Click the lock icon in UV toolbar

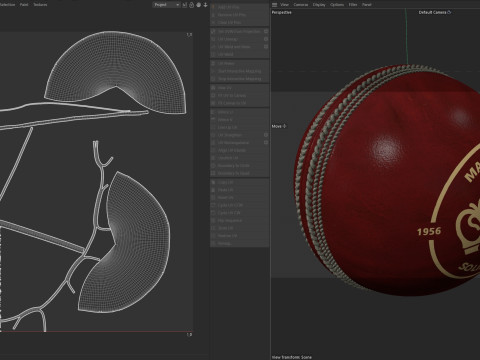191,5
